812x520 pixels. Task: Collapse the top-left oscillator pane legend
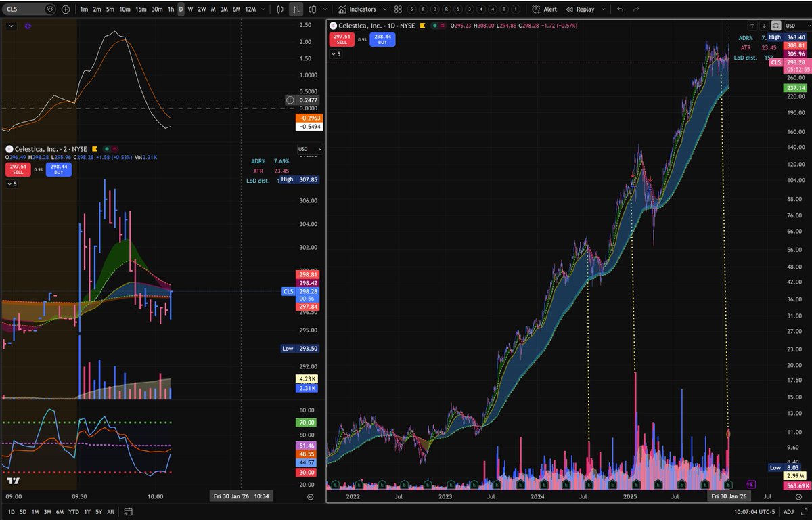(x=11, y=25)
